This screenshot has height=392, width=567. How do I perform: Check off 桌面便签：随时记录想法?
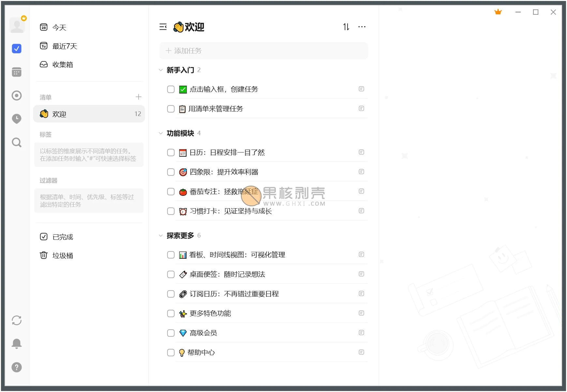pos(171,274)
